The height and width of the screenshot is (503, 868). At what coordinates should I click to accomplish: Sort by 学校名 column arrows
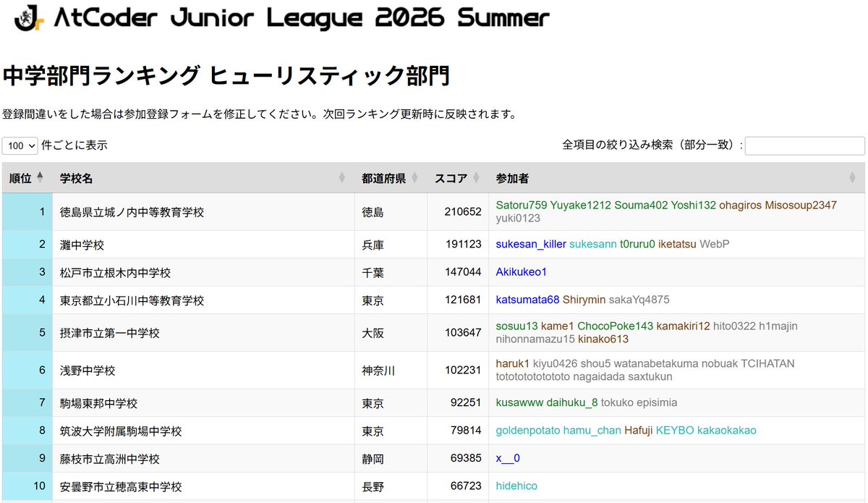point(342,177)
